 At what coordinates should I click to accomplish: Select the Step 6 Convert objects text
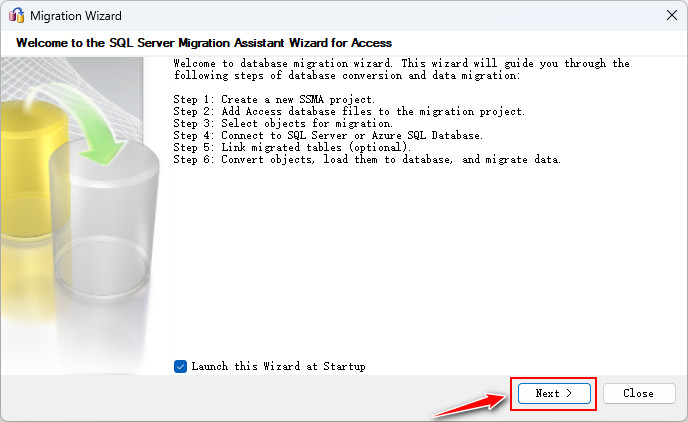tap(367, 159)
